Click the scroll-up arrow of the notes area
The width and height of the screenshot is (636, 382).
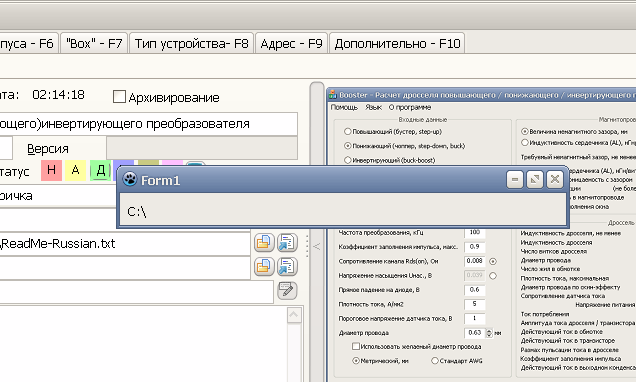(294, 315)
